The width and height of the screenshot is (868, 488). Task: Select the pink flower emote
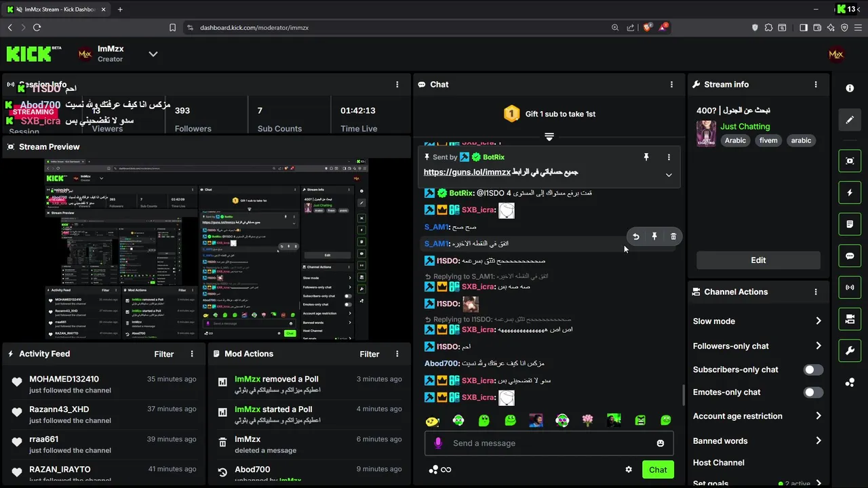pos(588,421)
